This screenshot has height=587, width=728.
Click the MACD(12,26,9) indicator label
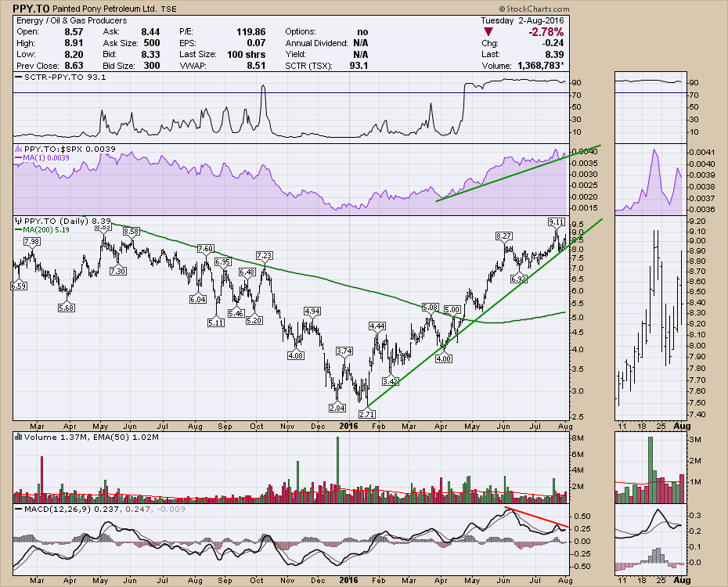click(53, 510)
